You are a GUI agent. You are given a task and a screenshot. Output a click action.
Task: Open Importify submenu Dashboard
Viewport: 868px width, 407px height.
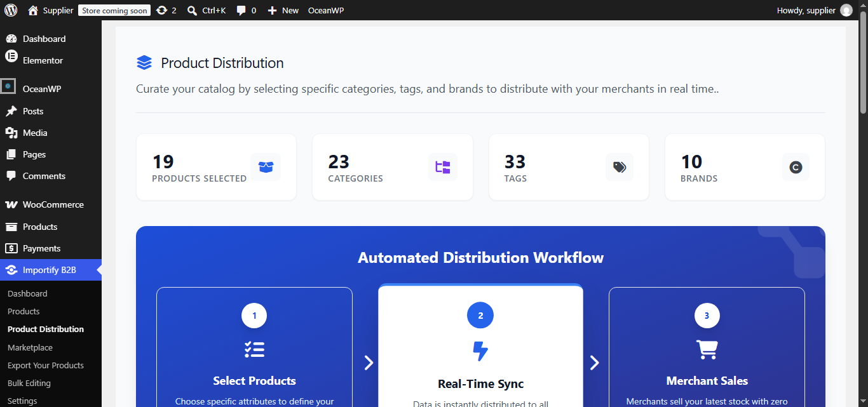click(x=27, y=293)
